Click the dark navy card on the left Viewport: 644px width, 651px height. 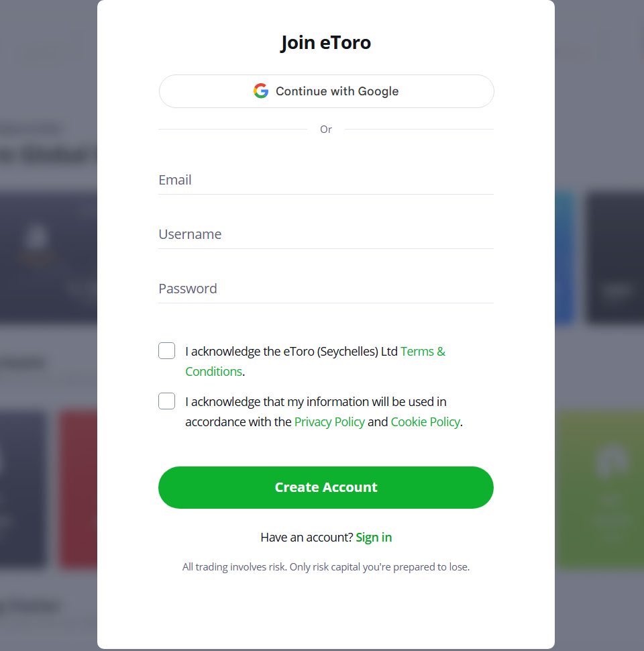pyautogui.click(x=47, y=258)
